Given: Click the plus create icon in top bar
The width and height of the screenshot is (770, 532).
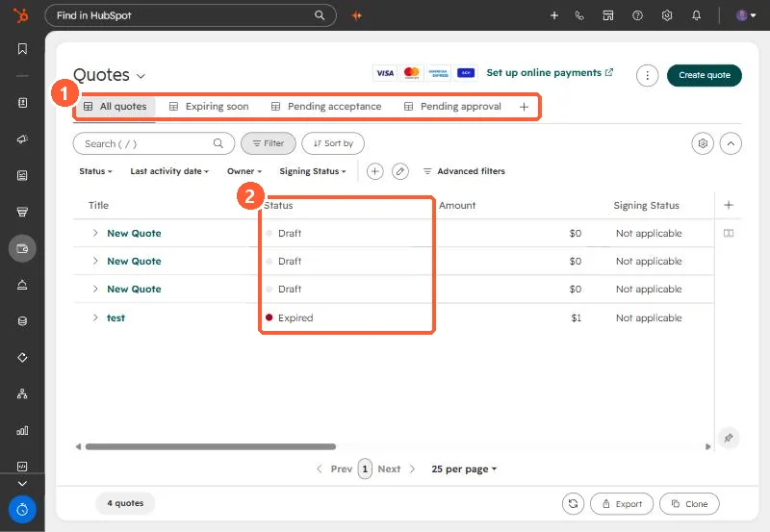Looking at the screenshot, I should tap(554, 15).
